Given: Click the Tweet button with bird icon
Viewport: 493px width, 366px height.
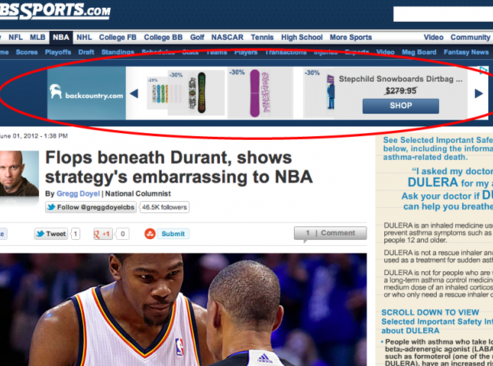Looking at the screenshot, I should coord(51,234).
